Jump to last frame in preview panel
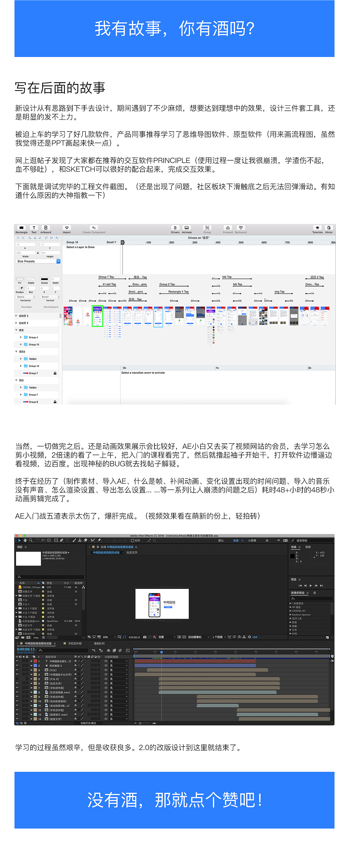 (x=322, y=586)
